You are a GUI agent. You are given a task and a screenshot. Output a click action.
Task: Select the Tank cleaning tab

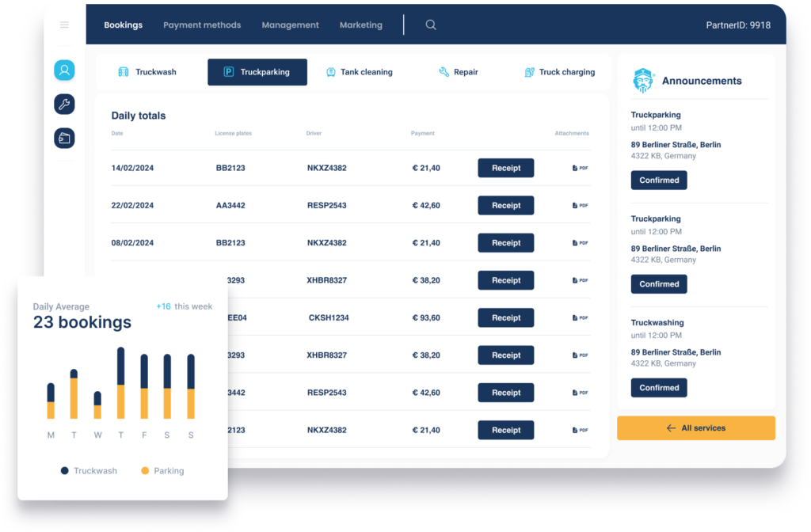(x=360, y=72)
